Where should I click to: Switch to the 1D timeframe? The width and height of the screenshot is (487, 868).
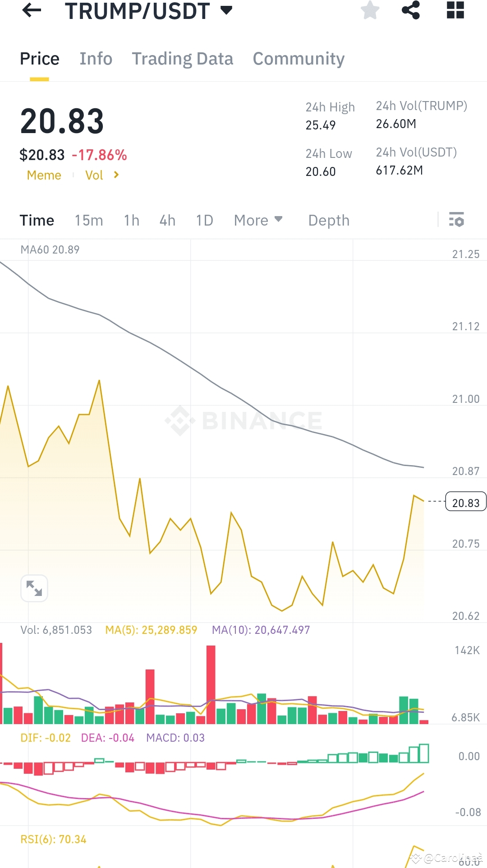(204, 220)
